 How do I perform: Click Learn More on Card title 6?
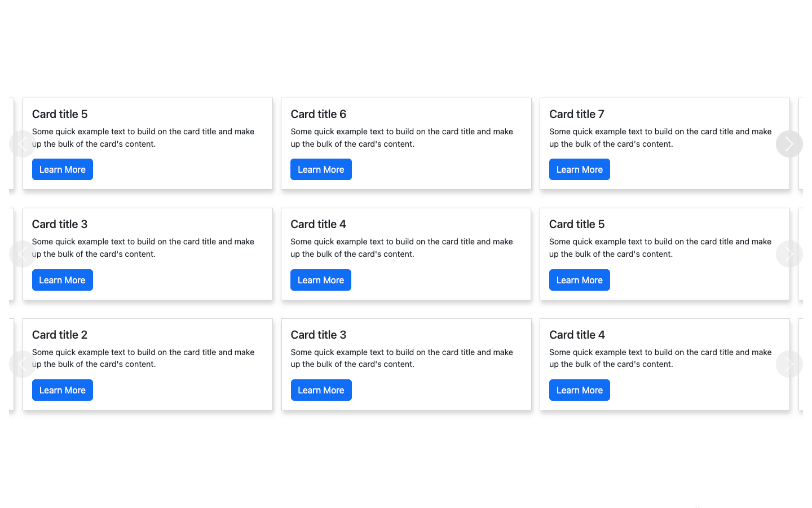(x=321, y=169)
